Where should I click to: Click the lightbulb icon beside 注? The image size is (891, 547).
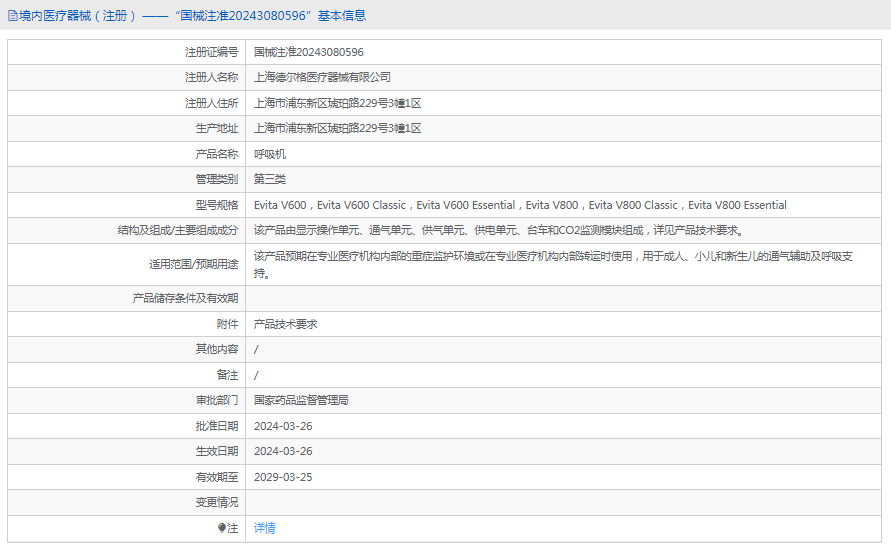pos(222,528)
